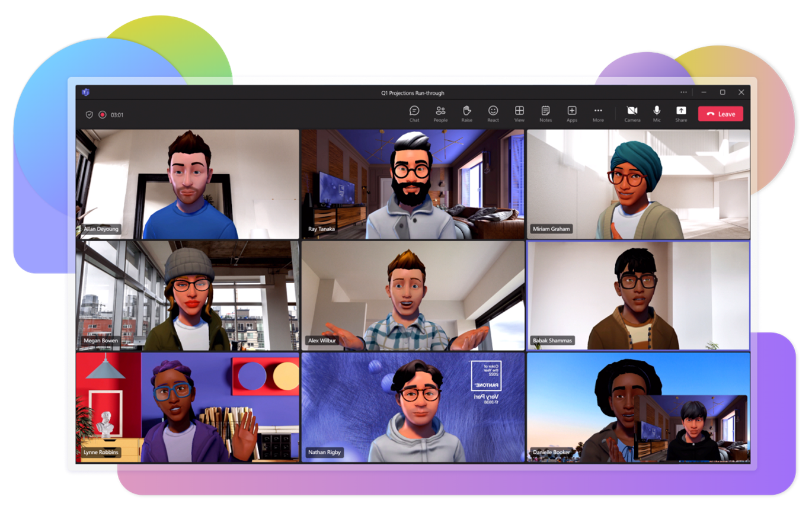Open the title bar ellipsis menu

[x=683, y=92]
